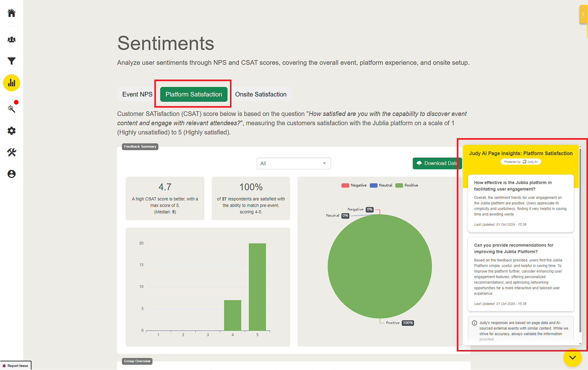Go to the Home icon in sidebar
Screen dimensions: 588x370
point(11,13)
